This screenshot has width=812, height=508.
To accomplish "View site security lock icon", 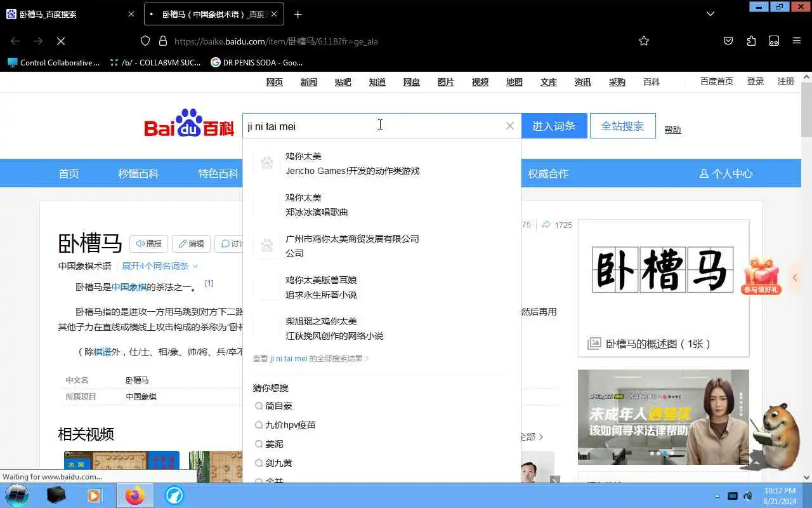I will [x=163, y=41].
